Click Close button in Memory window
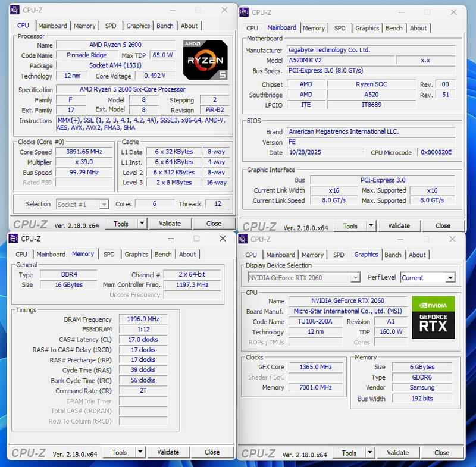Image resolution: width=476 pixels, height=467 pixels. 212,452
